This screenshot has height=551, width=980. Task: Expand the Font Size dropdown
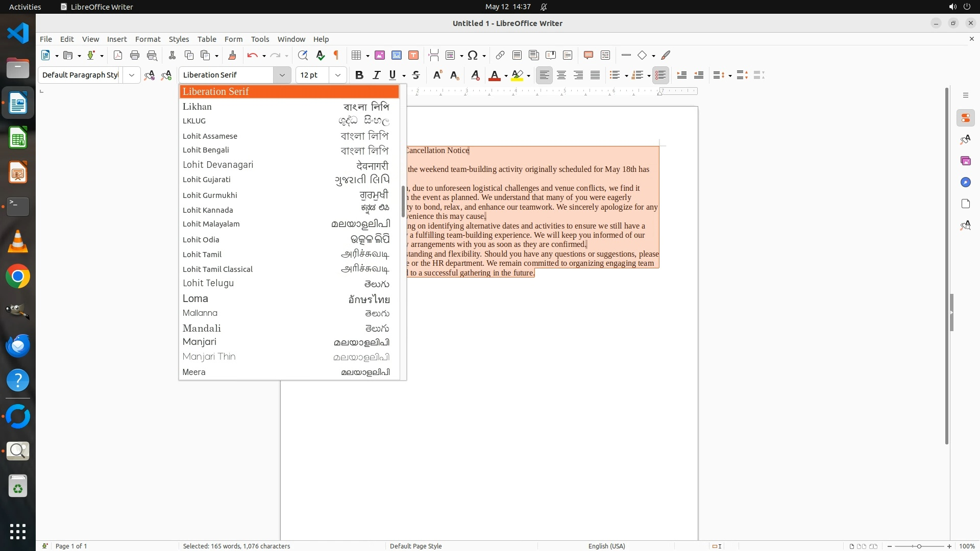tap(337, 75)
